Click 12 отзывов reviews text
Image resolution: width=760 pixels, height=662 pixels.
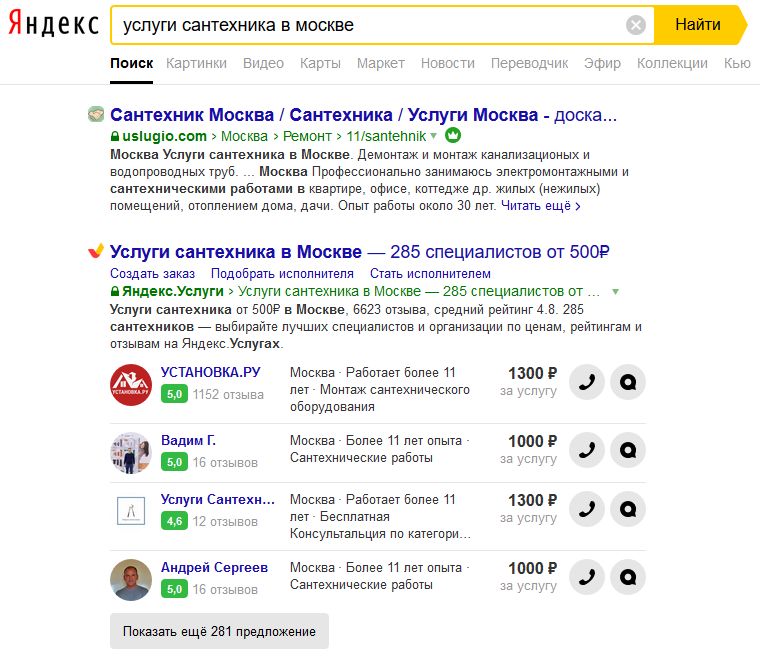click(x=225, y=522)
